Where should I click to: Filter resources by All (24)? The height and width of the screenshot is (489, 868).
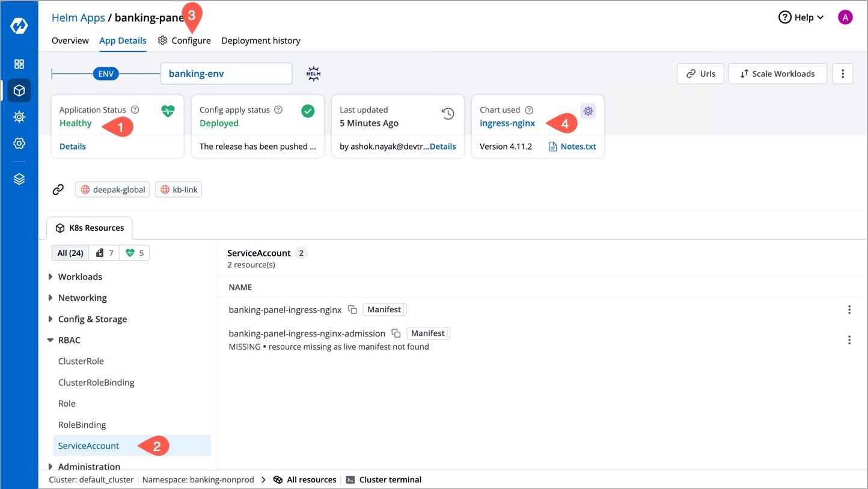pos(70,253)
